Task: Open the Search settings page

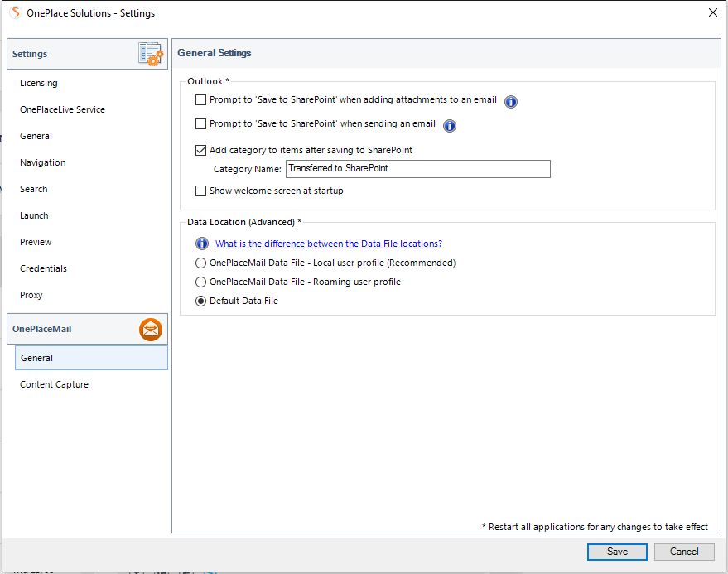Action: 33,189
